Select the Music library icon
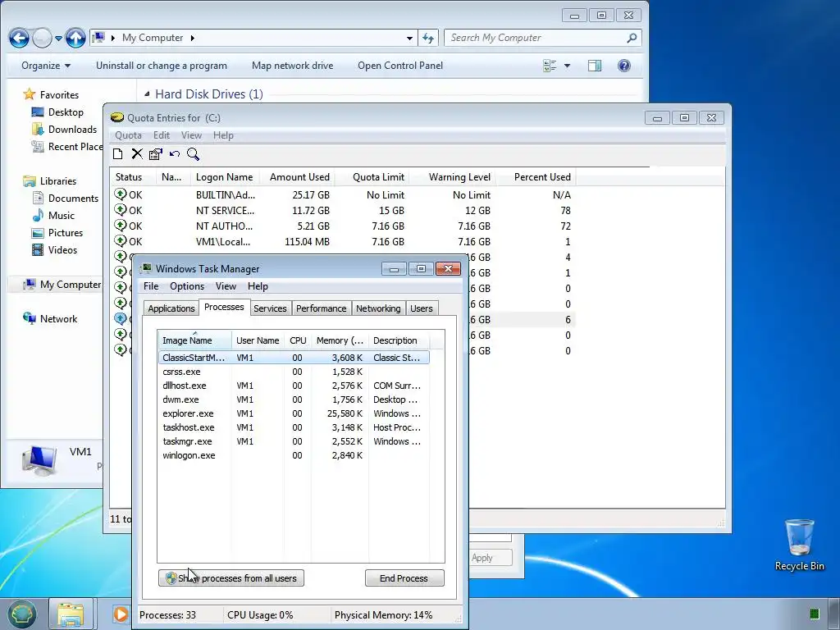The image size is (840, 630). (38, 216)
